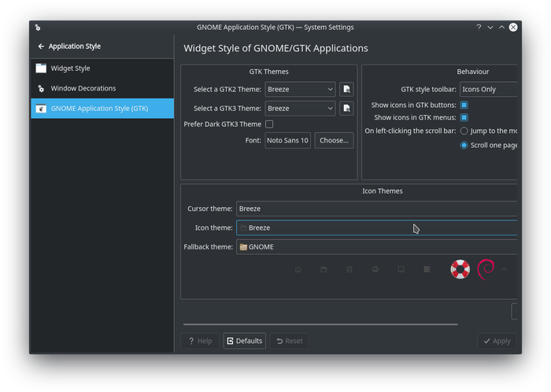
Task: Open the Select a GTK3 Theme dropdown
Action: coord(300,108)
